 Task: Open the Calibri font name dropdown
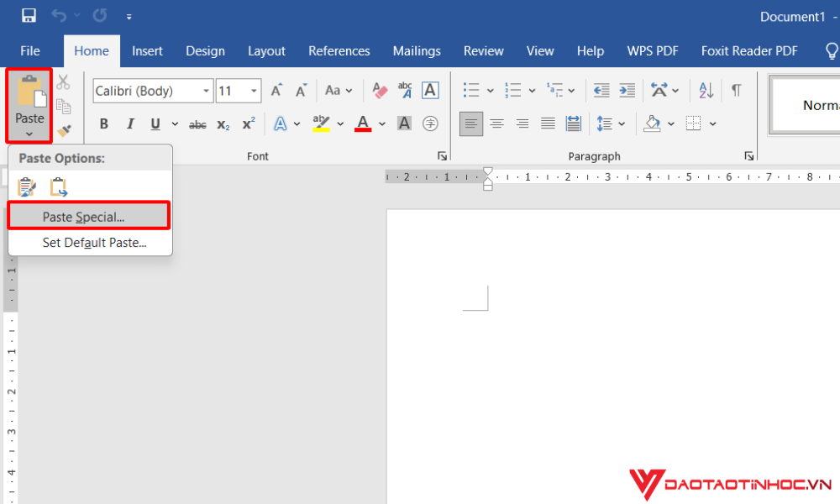coord(205,91)
